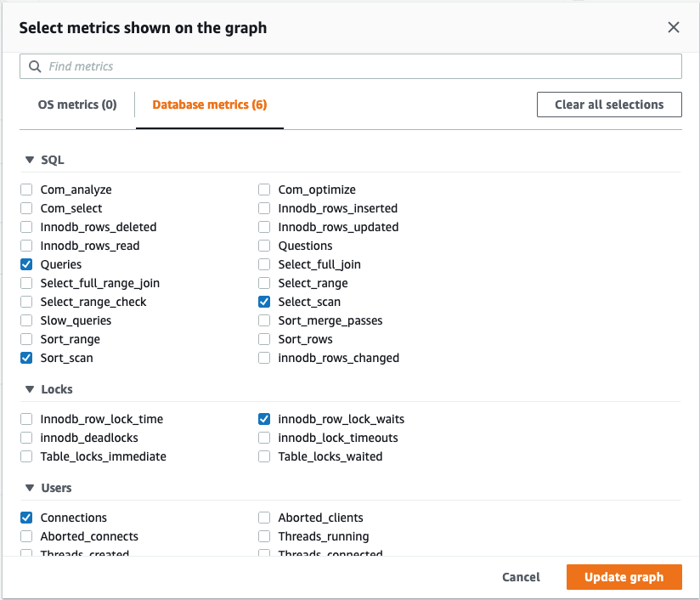700x600 pixels.
Task: Uncheck the Sort_scan metric
Action: [x=26, y=358]
